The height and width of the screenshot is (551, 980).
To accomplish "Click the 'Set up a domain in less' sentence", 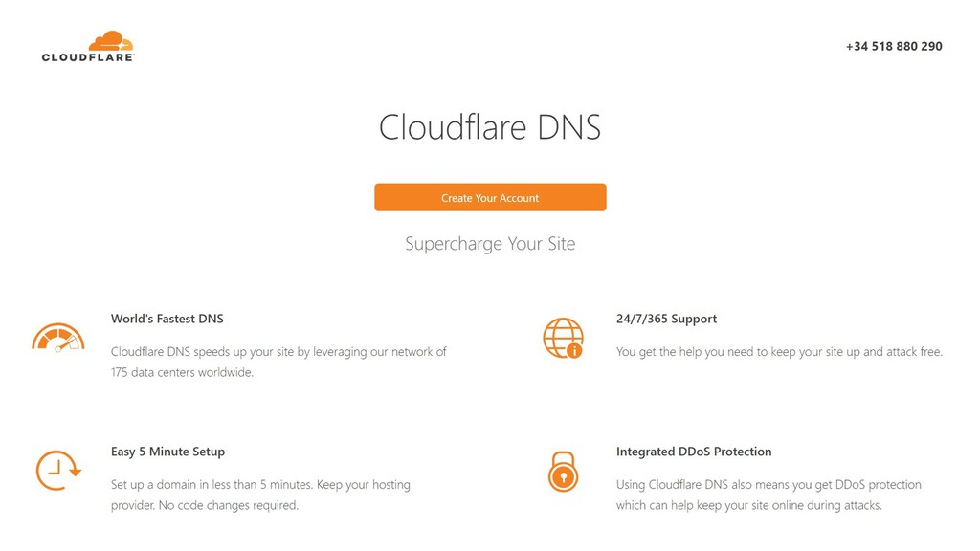I will [x=260, y=485].
